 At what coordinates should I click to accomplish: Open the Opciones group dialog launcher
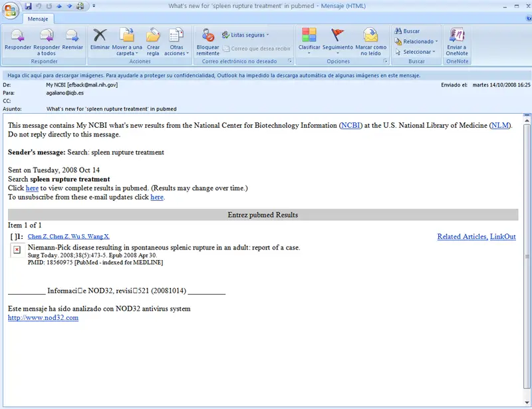(386, 61)
